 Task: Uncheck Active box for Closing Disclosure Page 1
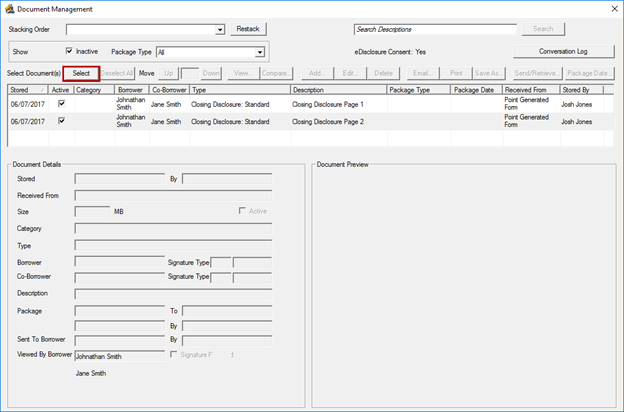tap(62, 103)
